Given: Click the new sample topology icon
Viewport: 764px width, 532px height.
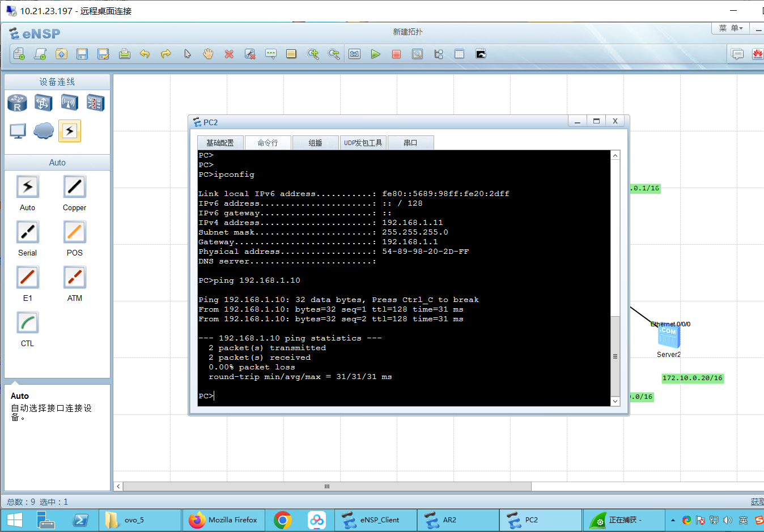Looking at the screenshot, I should point(40,54).
